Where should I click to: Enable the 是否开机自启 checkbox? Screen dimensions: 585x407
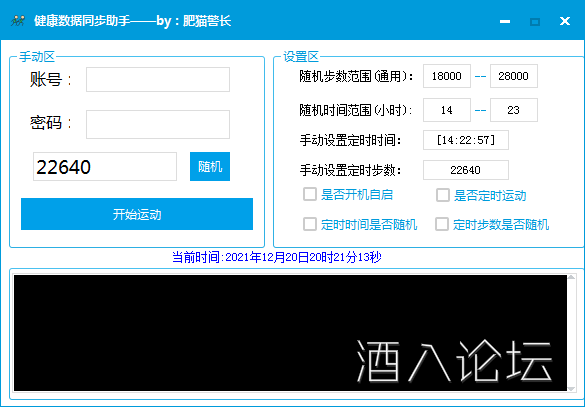pos(310,194)
